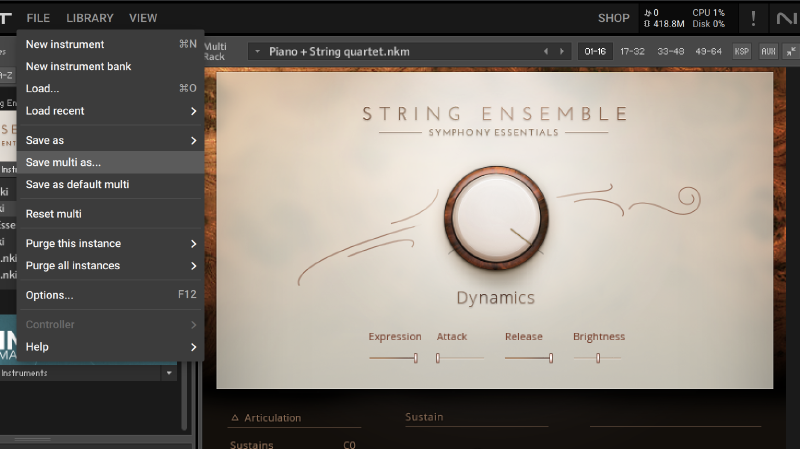This screenshot has height=449, width=800.
Task: Toggle the KSP script editor button
Action: click(x=741, y=52)
